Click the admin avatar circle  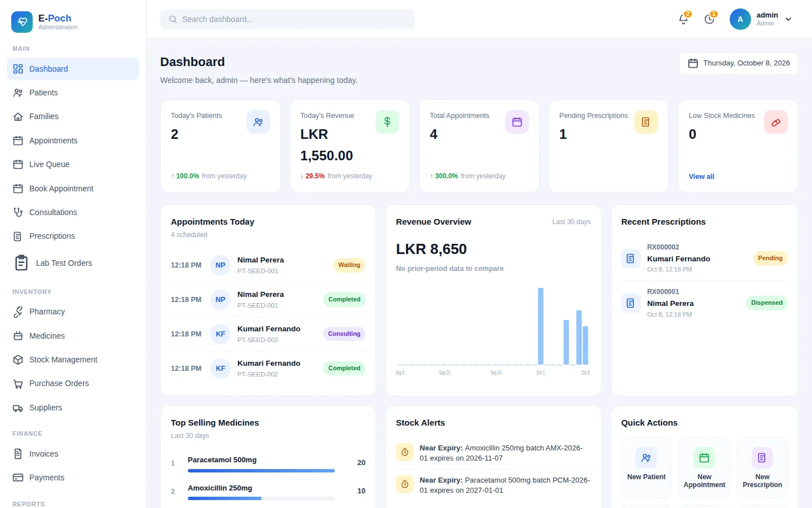[740, 19]
